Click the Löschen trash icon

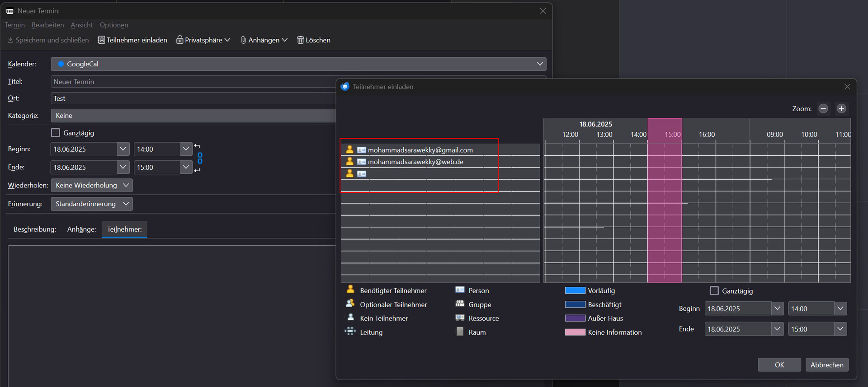coord(300,40)
